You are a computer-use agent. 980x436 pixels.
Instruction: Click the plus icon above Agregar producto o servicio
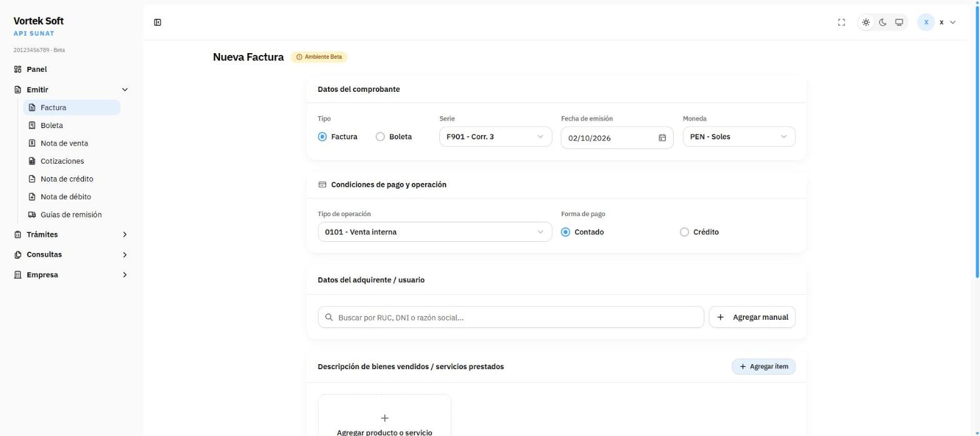(384, 418)
